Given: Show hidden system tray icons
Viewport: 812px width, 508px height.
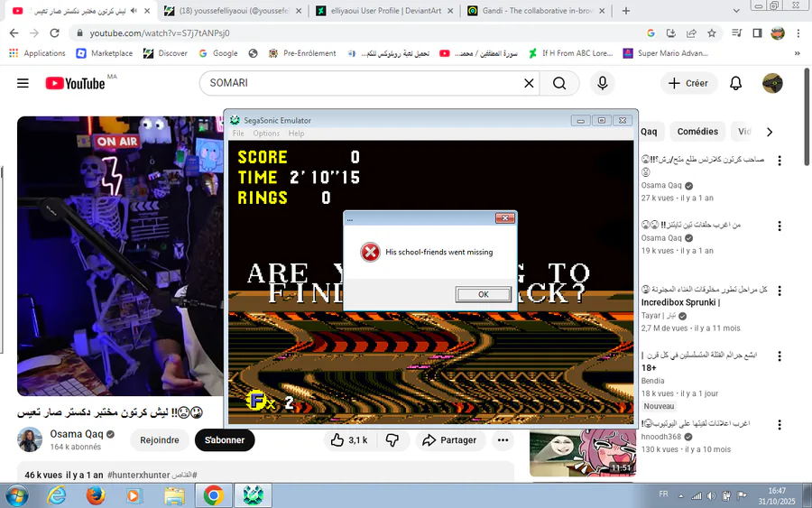Looking at the screenshot, I should pos(681,496).
